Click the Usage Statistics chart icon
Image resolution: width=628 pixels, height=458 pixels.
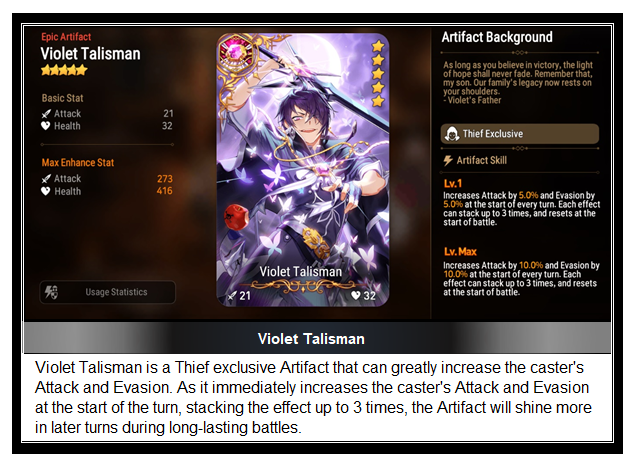point(51,292)
